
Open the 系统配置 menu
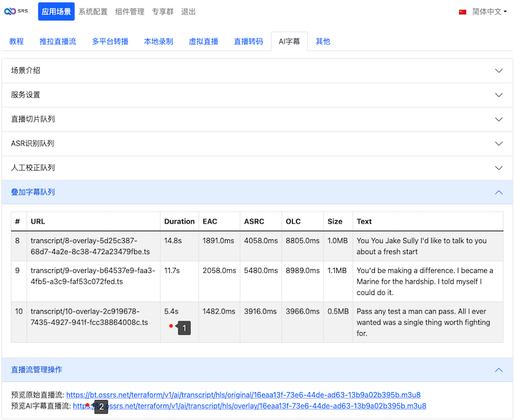pyautogui.click(x=93, y=12)
